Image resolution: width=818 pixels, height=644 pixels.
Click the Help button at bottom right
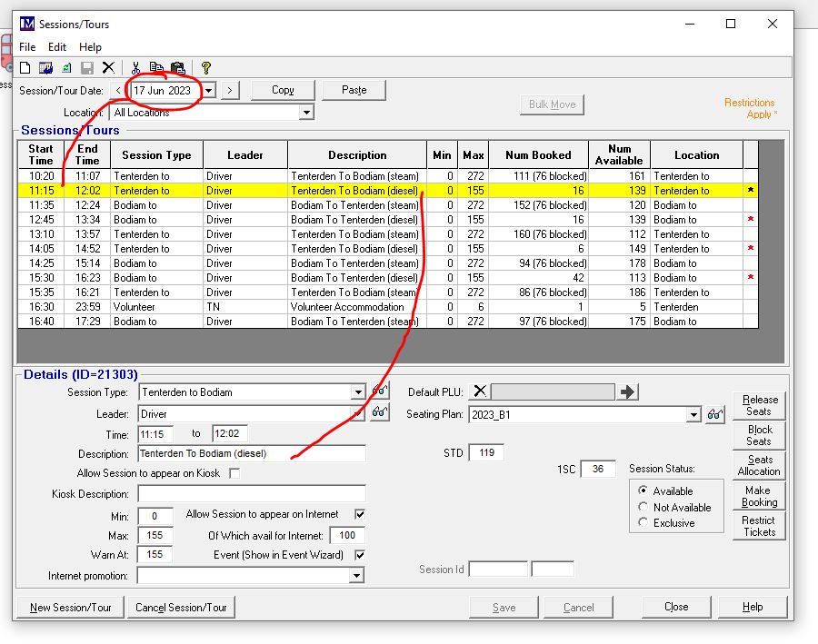[x=753, y=607]
